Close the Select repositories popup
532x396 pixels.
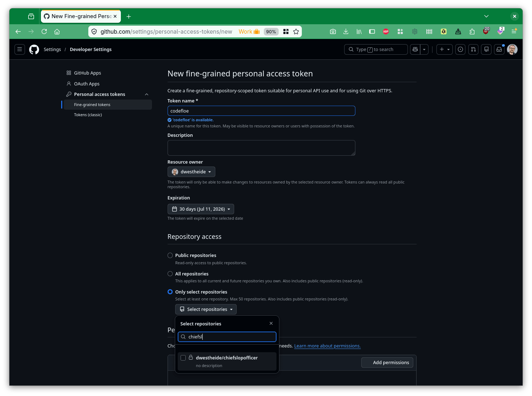(271, 323)
